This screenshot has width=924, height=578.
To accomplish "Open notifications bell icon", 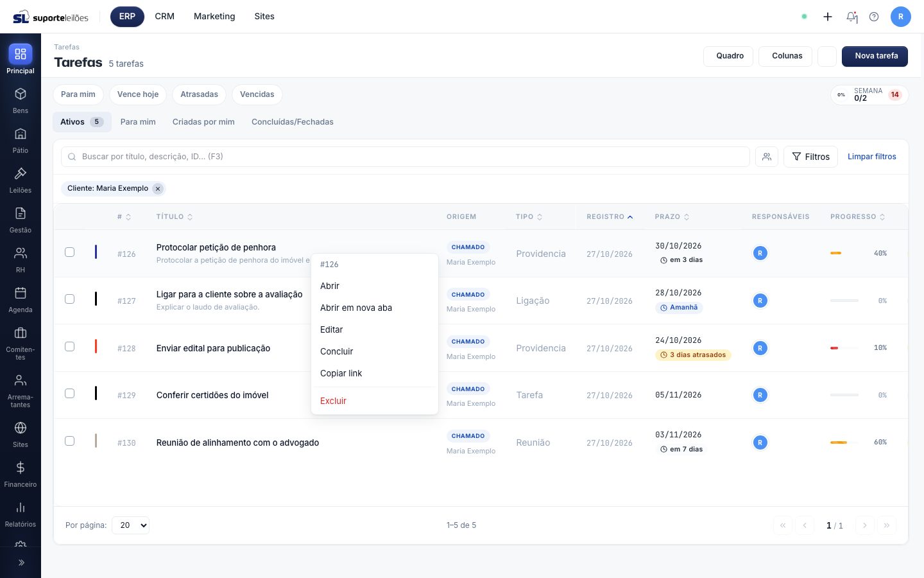I will 851,17.
